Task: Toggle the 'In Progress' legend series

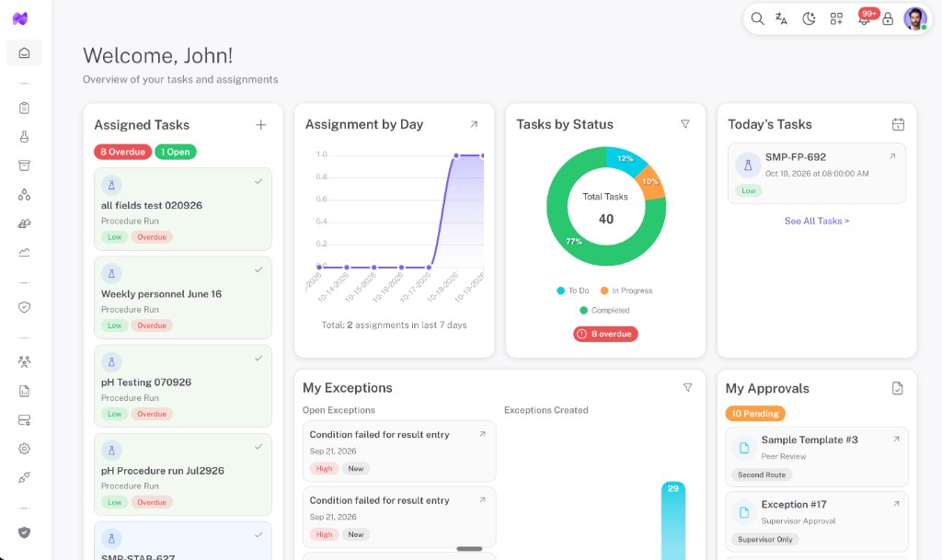Action: [x=626, y=291]
